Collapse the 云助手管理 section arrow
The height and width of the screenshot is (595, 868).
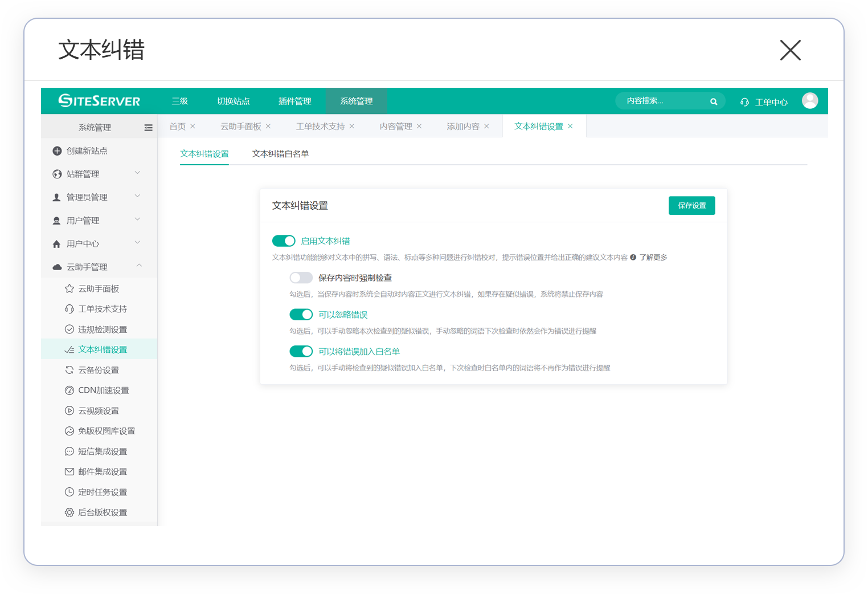coord(139,266)
